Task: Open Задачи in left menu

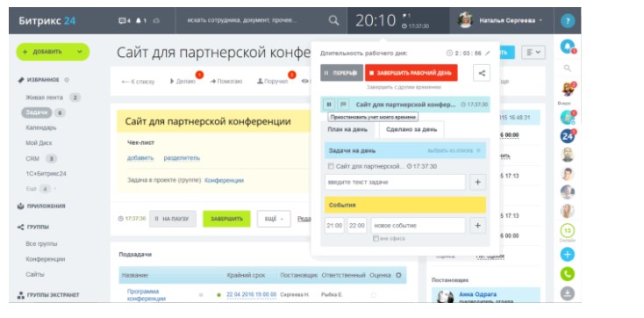Action: click(x=37, y=112)
